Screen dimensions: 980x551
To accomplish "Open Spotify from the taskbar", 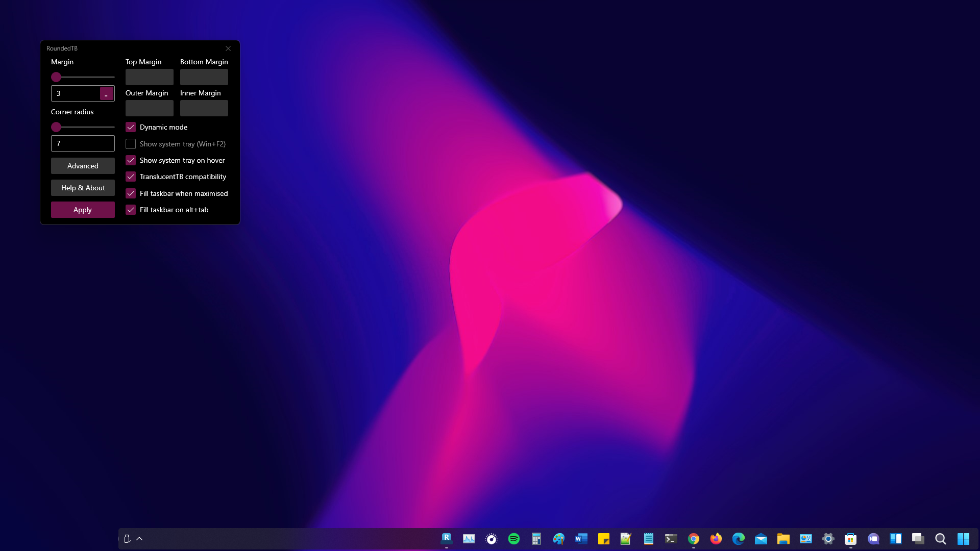I will coord(514,539).
